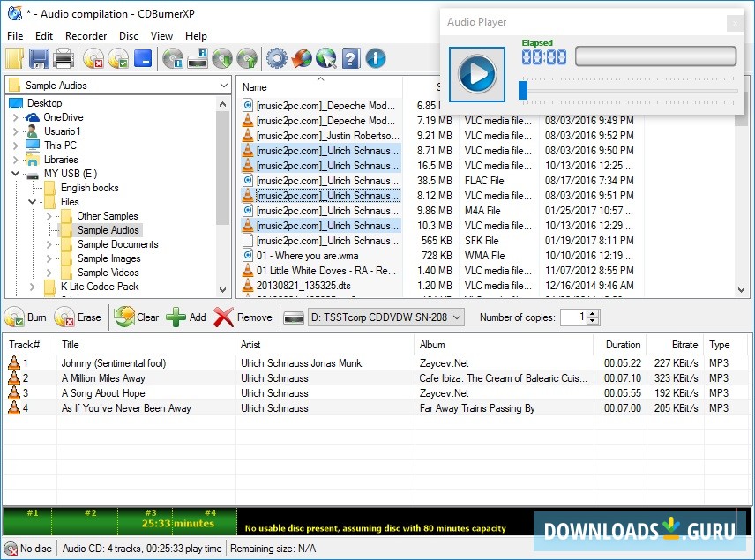The image size is (755, 560).
Task: Click the Number of copies input field
Action: 574,317
